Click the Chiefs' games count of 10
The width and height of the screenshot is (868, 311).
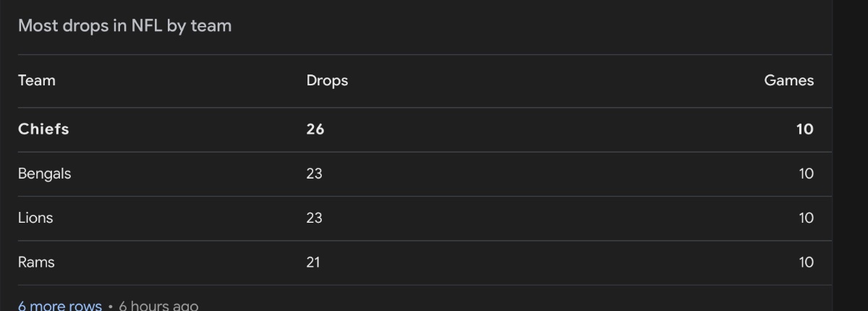coord(805,129)
